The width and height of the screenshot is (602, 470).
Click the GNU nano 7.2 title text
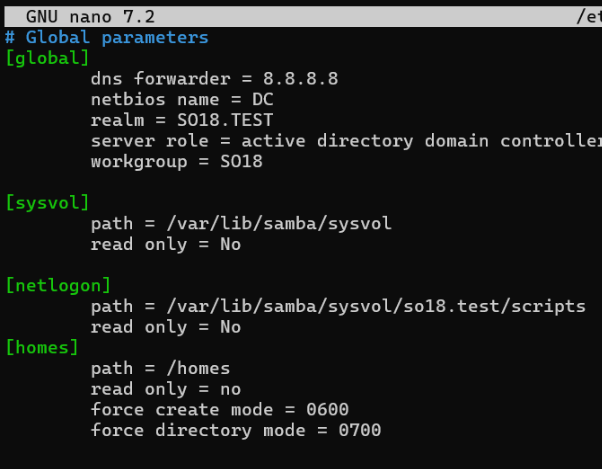[90, 17]
